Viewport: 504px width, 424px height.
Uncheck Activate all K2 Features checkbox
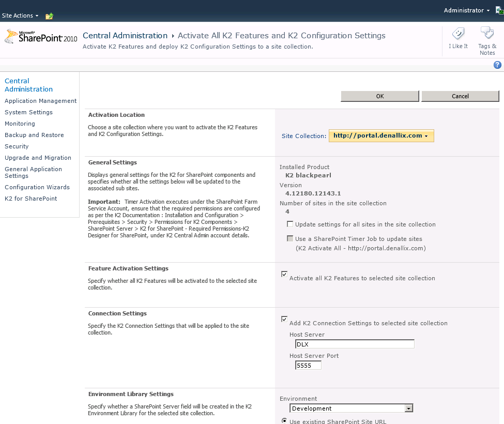tap(284, 274)
